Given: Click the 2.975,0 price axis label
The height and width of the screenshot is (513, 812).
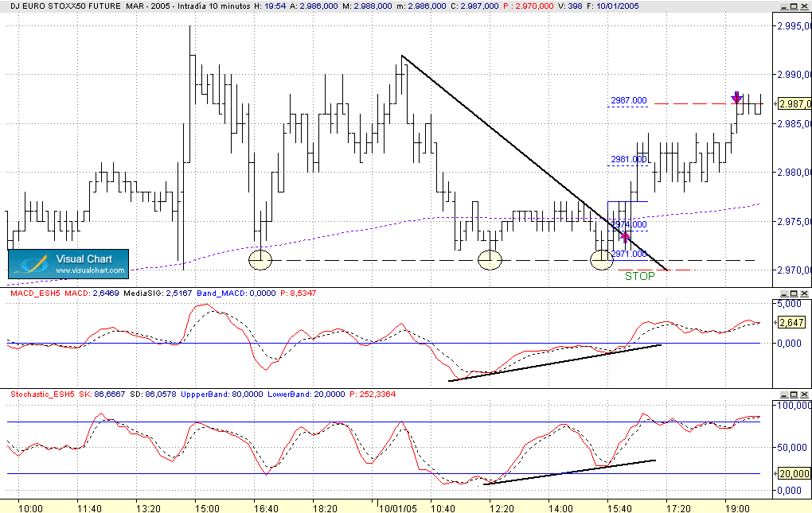Looking at the screenshot, I should (x=794, y=221).
